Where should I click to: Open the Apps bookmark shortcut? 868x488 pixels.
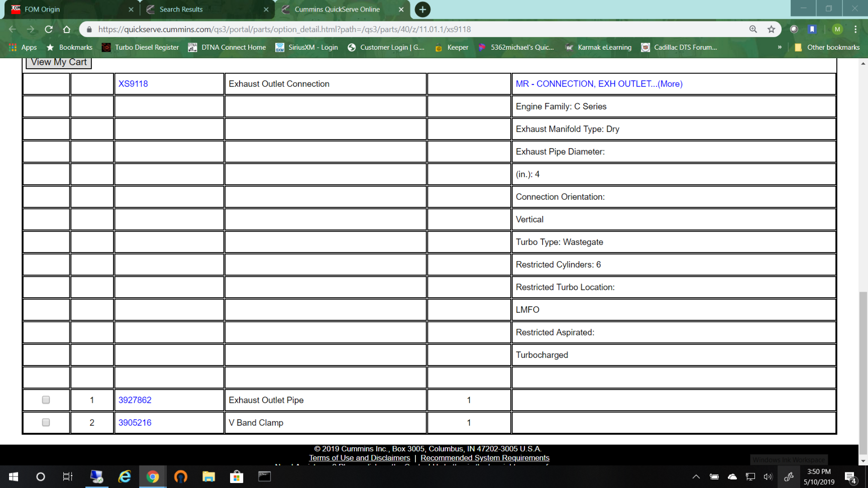pos(23,47)
